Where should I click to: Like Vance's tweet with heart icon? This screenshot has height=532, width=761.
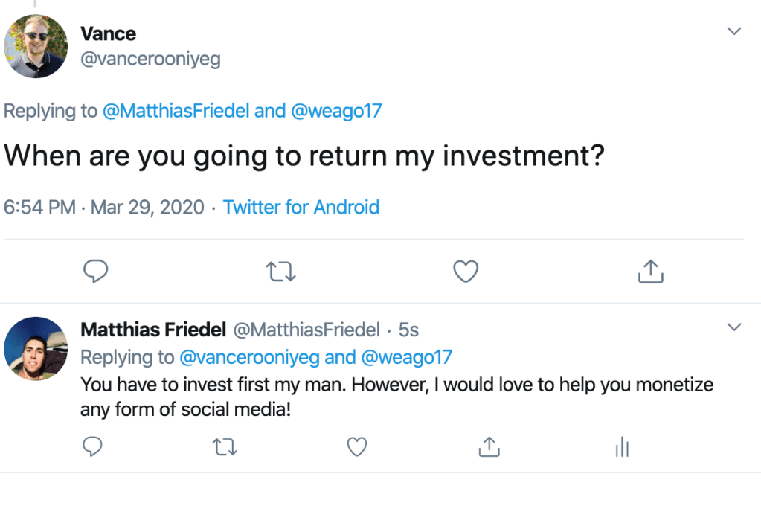point(466,272)
